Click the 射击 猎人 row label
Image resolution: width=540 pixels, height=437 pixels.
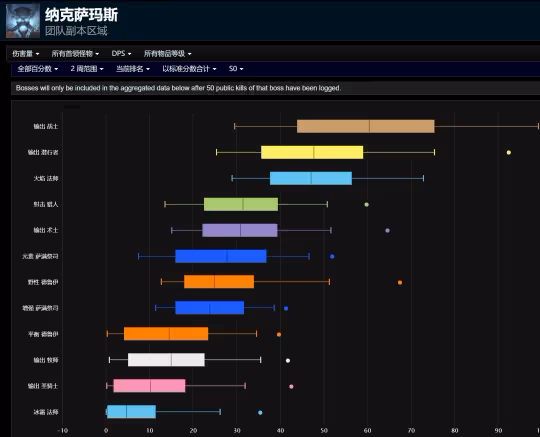(x=46, y=205)
